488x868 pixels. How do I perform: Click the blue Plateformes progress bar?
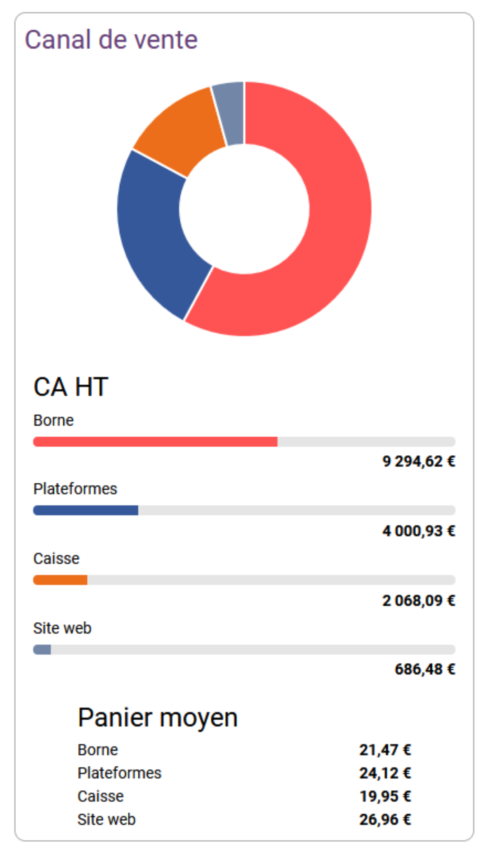pos(244,510)
